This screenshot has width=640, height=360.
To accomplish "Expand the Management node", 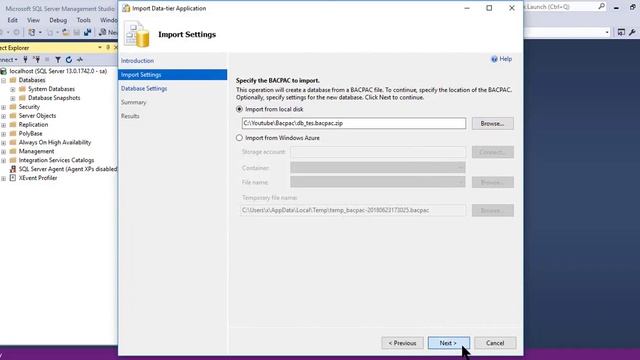I will click(x=4, y=151).
